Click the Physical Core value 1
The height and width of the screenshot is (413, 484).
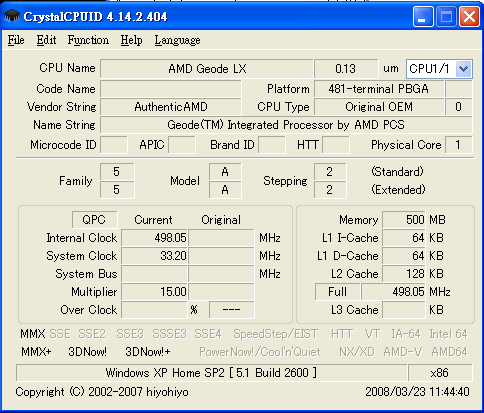point(458,145)
